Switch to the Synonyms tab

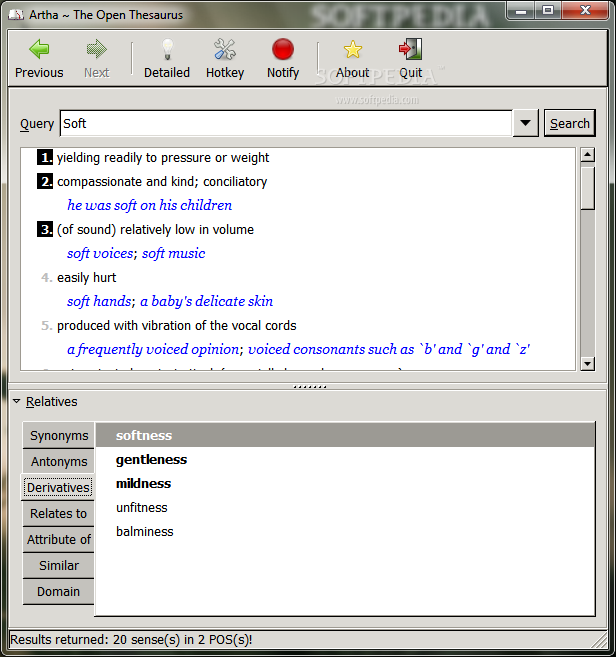pos(59,435)
